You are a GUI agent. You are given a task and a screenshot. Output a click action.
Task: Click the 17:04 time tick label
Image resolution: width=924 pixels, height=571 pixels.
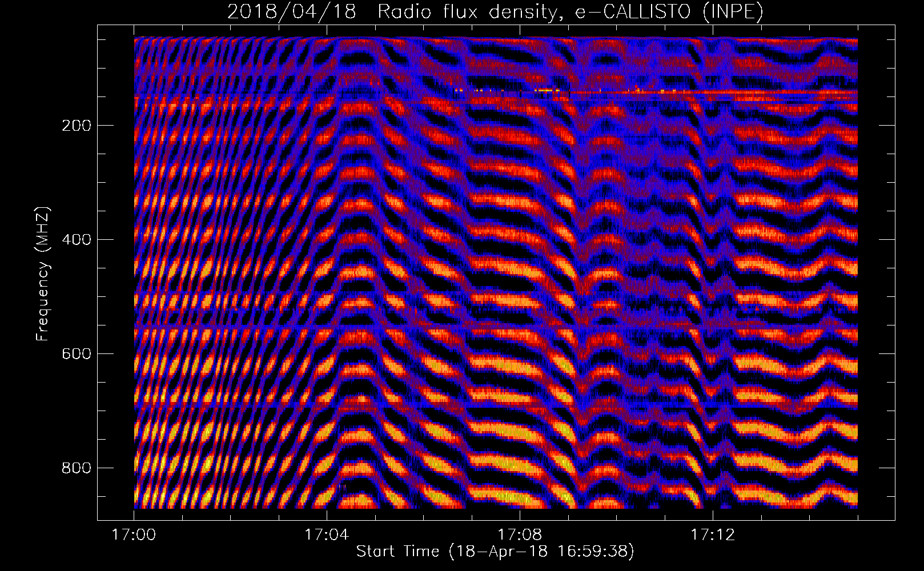[x=327, y=535]
